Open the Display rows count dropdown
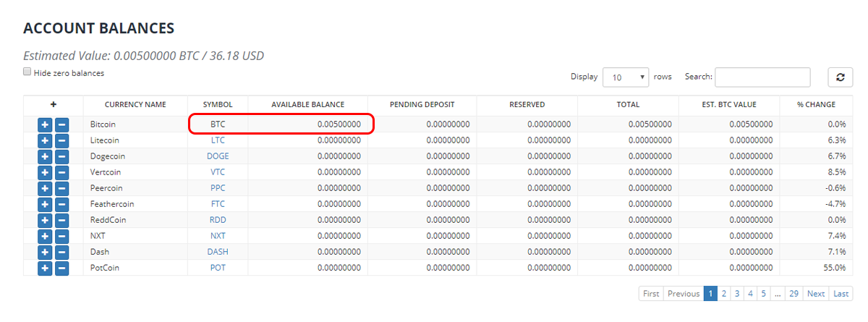Screen dimensions: 868x322 click(x=626, y=77)
